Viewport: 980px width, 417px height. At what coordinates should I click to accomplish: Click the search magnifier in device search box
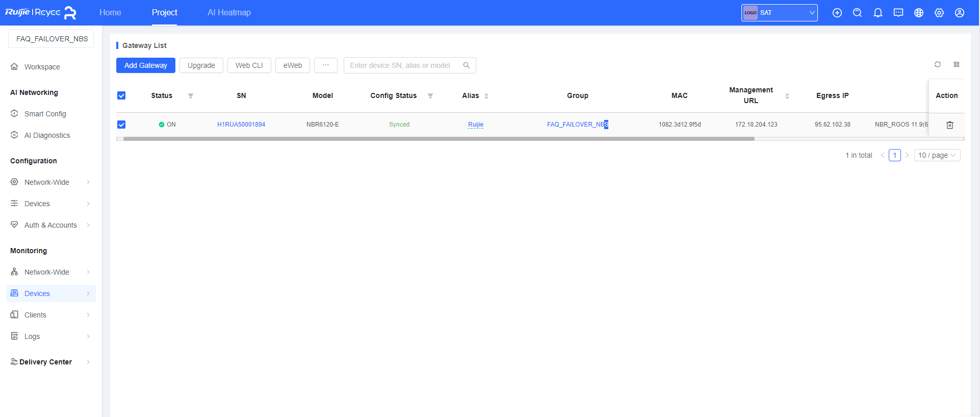click(x=467, y=65)
